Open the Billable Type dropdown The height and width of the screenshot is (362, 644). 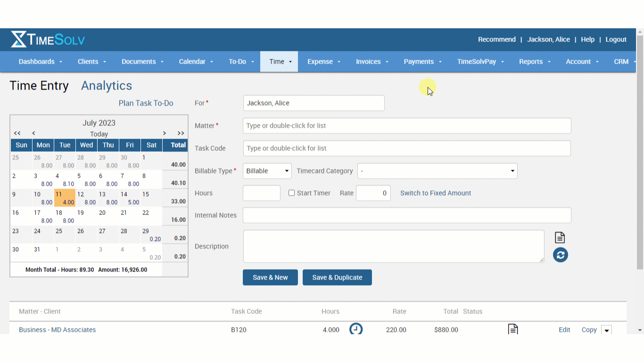pos(267,171)
